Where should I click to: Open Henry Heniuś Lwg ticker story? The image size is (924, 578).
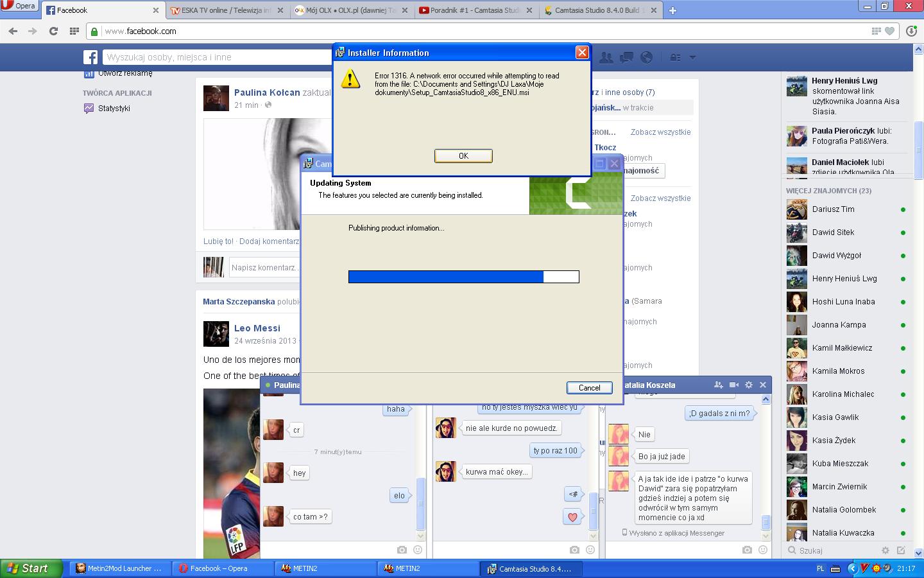(x=847, y=96)
